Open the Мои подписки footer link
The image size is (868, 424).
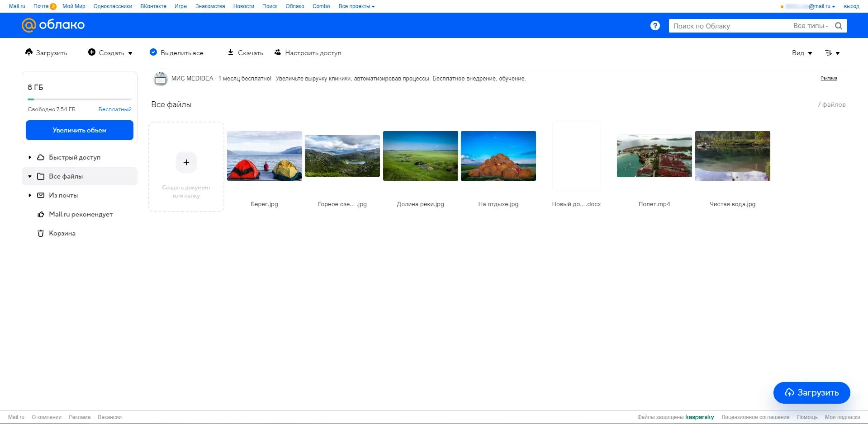click(x=843, y=417)
